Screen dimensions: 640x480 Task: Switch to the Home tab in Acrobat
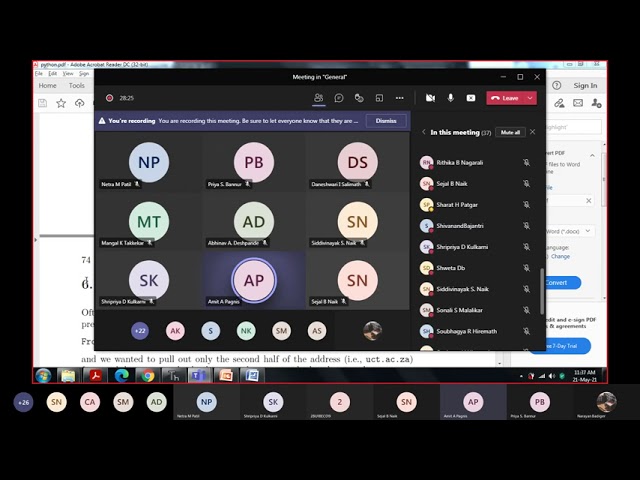47,85
